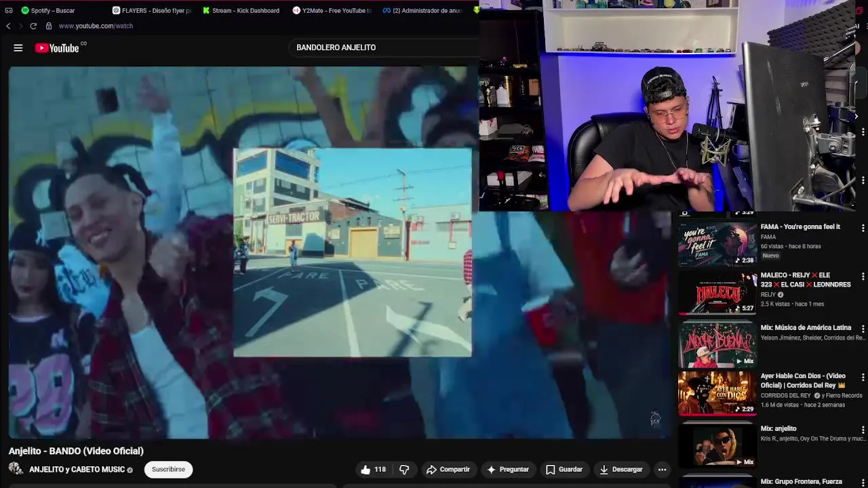The image size is (868, 488).
Task: Open ANJELITO y CABETO MUSIC channel name
Action: click(x=77, y=469)
